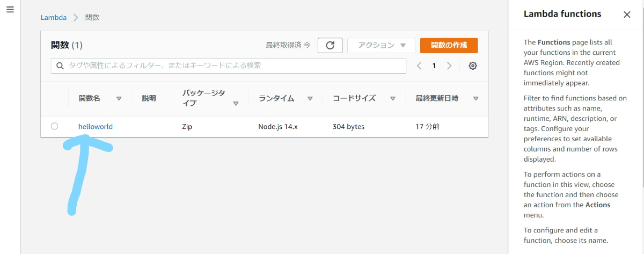Click the 関数 breadcrumb item
Screen dimensions: 644x254
click(x=92, y=17)
